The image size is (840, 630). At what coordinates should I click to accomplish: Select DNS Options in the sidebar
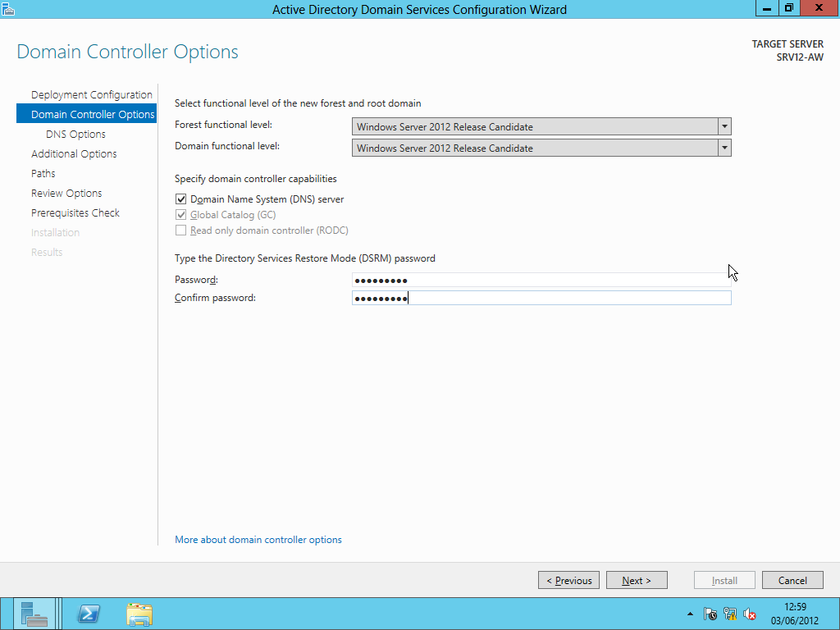point(75,134)
